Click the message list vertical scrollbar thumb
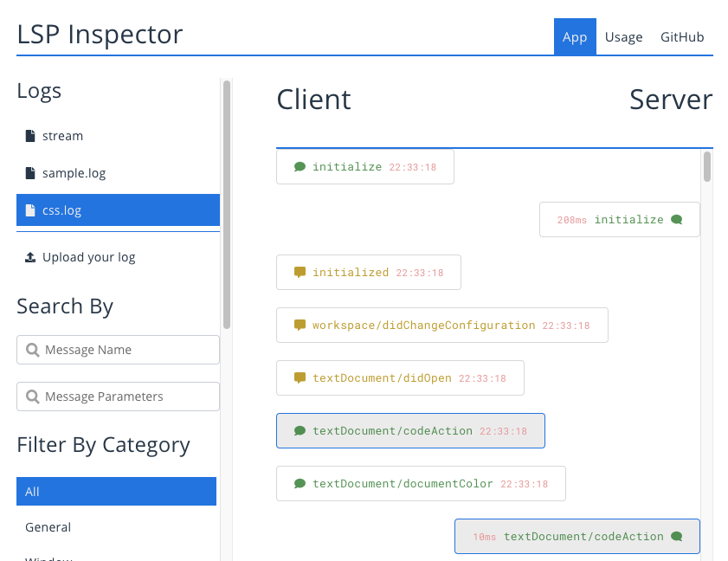This screenshot has height=561, width=728. click(x=707, y=167)
